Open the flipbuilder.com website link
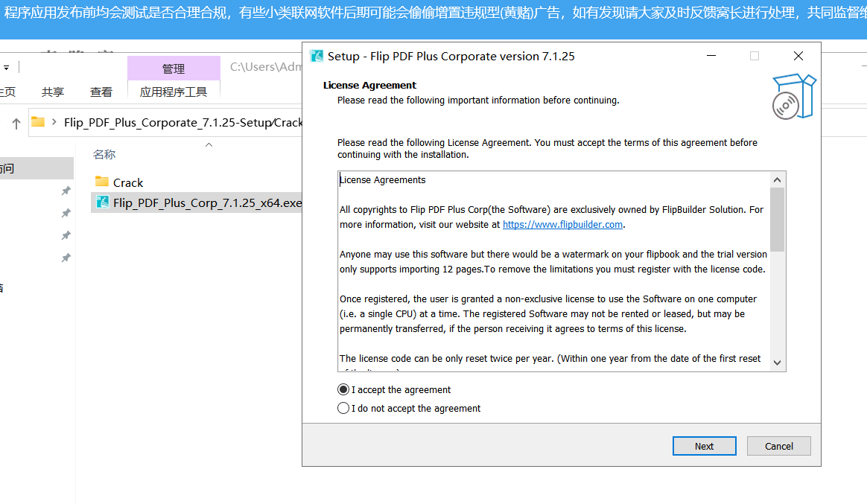This screenshot has height=504, width=867. [562, 224]
